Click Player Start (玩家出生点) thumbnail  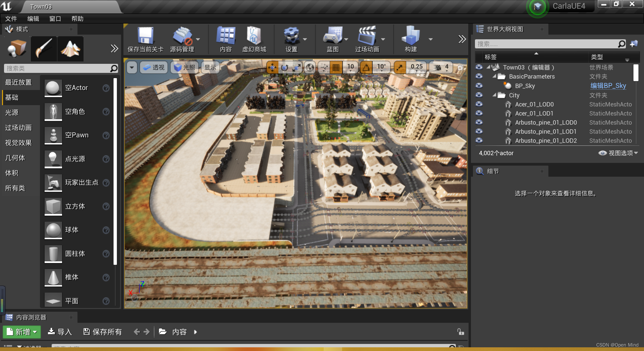coord(53,183)
